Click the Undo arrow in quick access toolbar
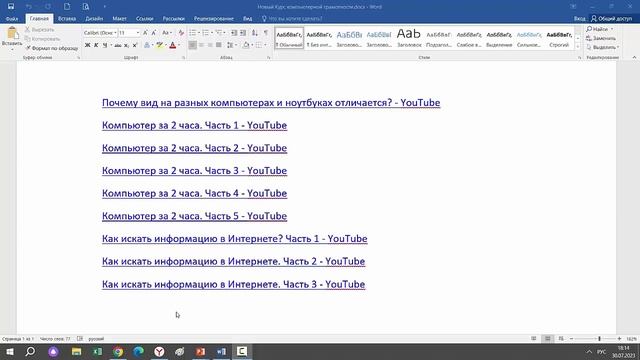This screenshot has height=360, width=640. [x=29, y=7]
